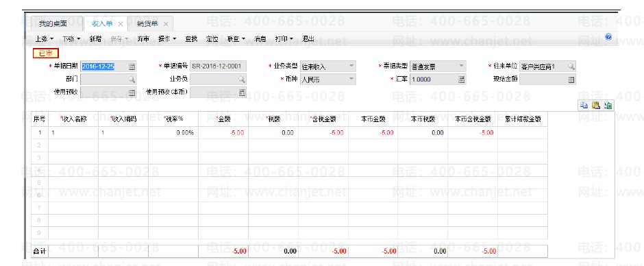Open the calculator icon in the 汇率 field
Viewport: 644px width, 266px height.
coord(461,80)
